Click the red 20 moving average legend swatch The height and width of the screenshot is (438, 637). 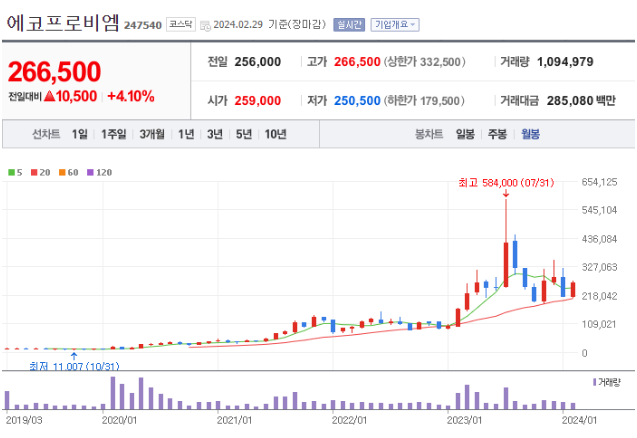coord(34,172)
